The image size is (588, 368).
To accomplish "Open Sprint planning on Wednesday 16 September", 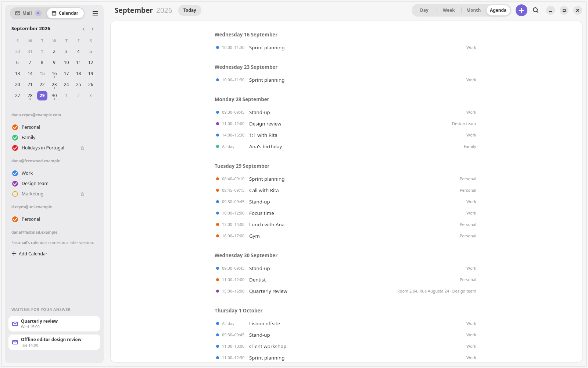I will point(345,47).
